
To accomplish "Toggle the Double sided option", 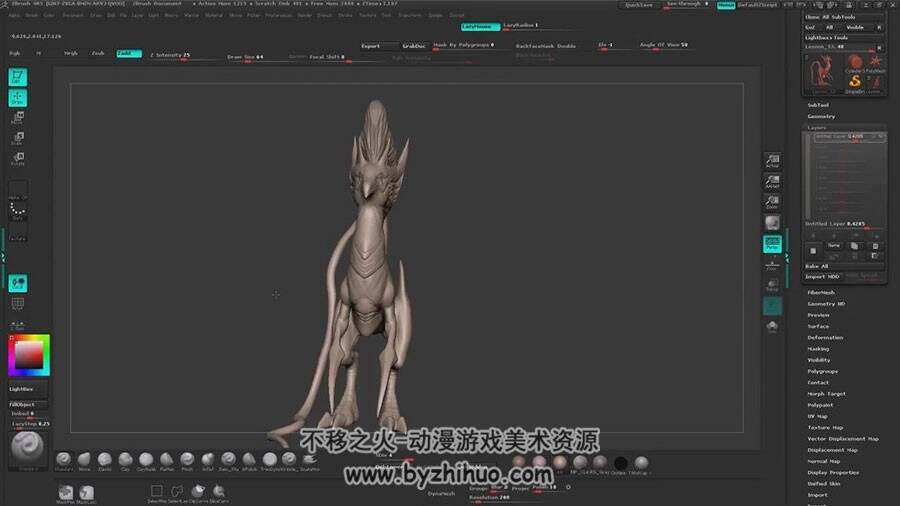I will pos(567,46).
